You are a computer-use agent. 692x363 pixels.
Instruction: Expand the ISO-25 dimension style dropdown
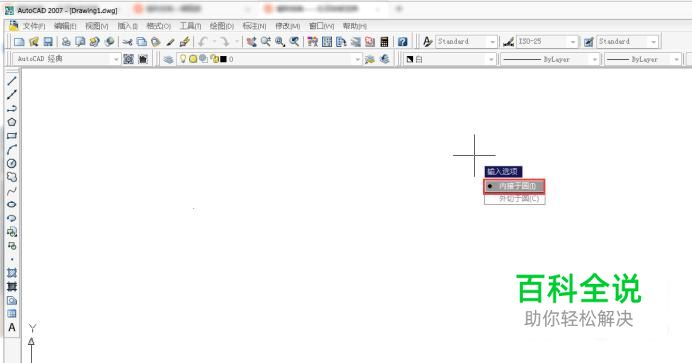[x=572, y=42]
